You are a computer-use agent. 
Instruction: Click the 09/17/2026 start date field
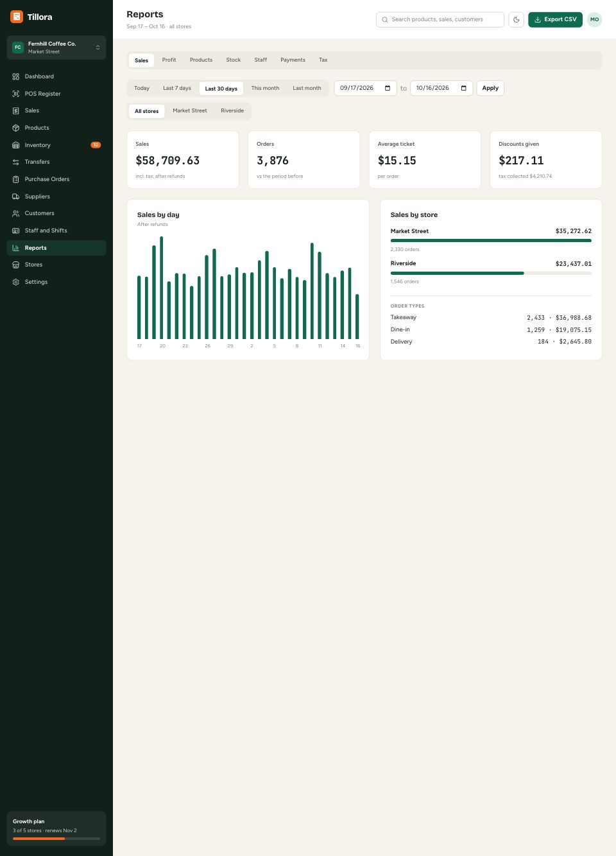[x=365, y=88]
